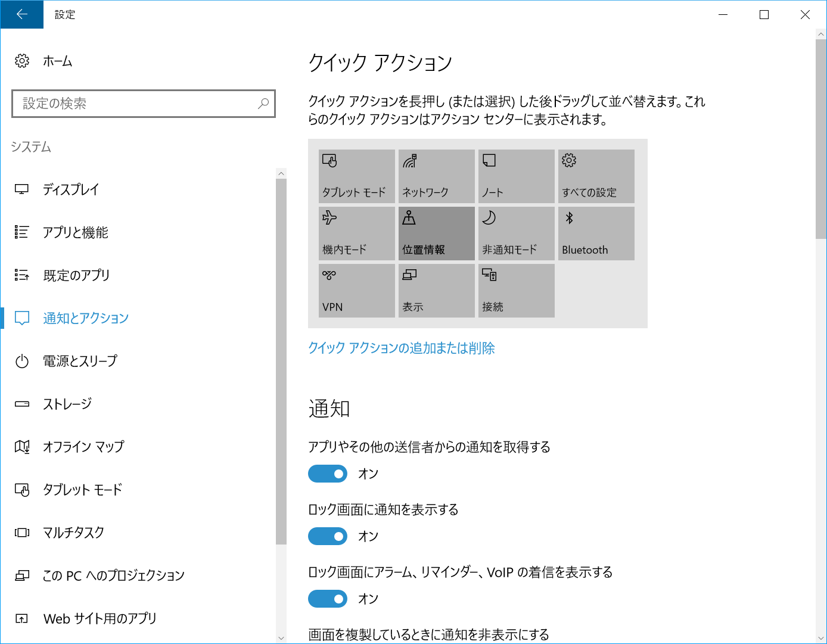This screenshot has width=827, height=644.
Task: Select the タブレット モード quick action tile
Action: point(356,176)
